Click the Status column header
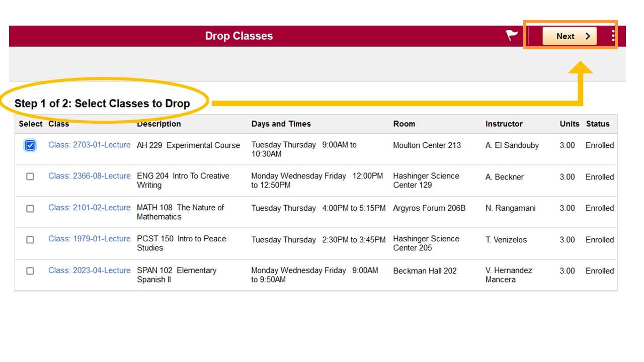This screenshot has width=644, height=362. click(x=598, y=124)
